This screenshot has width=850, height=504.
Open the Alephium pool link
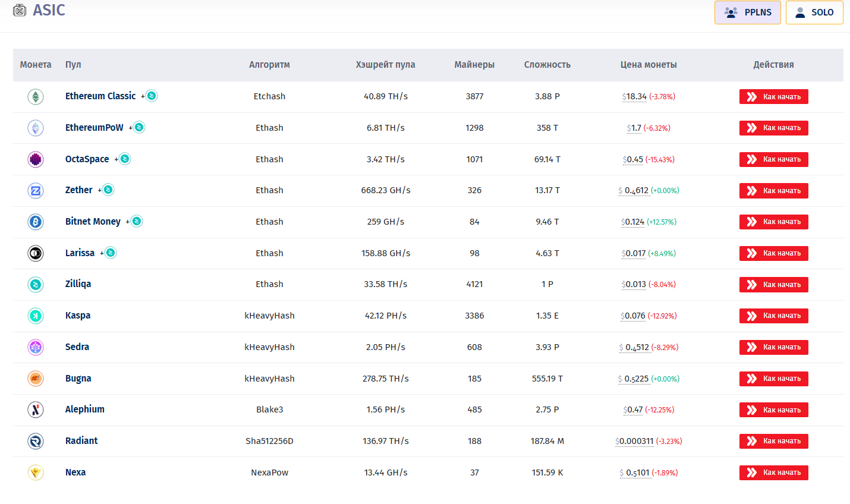(x=85, y=409)
